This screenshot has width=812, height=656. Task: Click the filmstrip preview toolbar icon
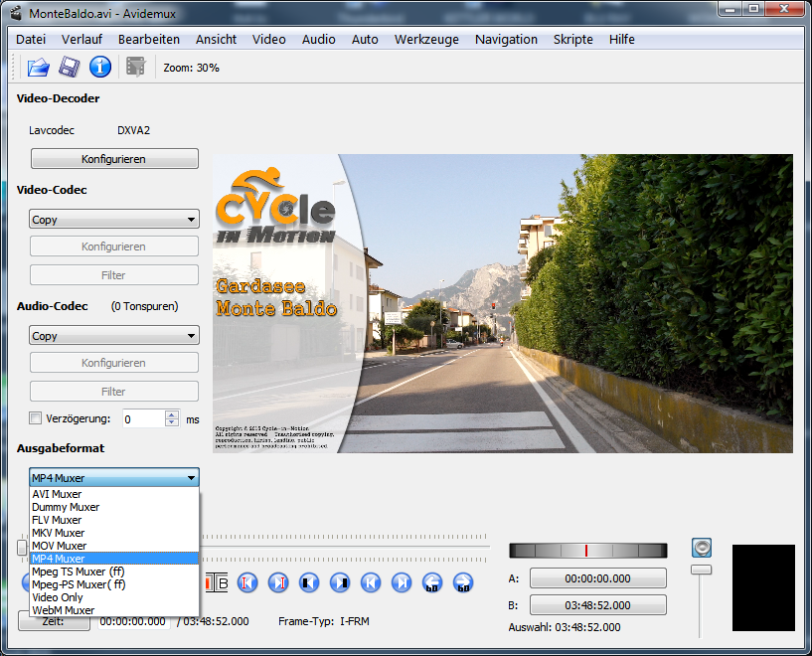coord(136,68)
